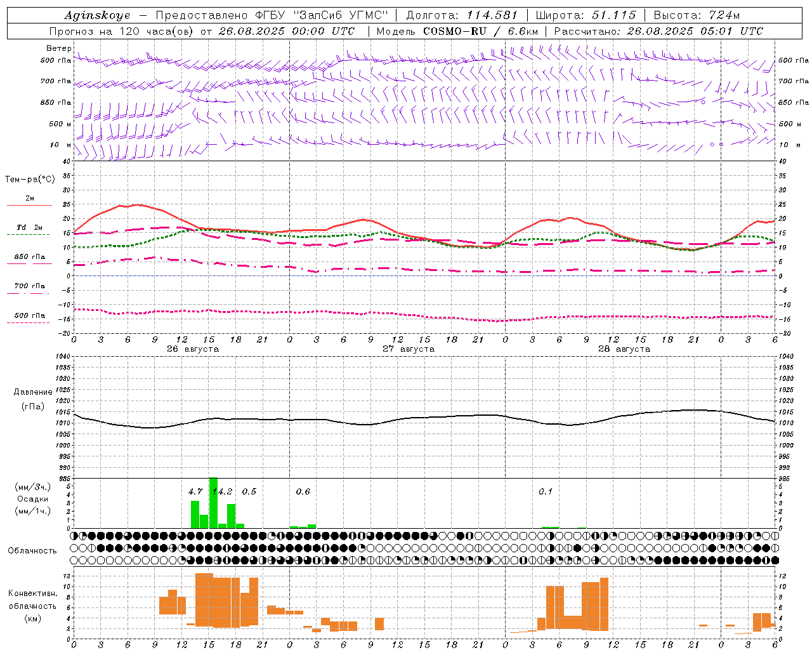Click the '500 гПа' temperature legend entry
This screenshot has height=650, width=812.
(30, 315)
